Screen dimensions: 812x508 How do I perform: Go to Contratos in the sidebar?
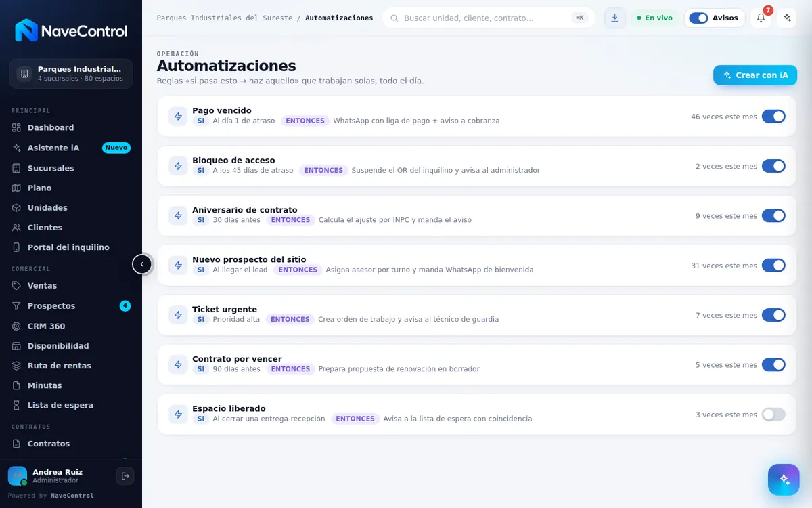click(x=71, y=444)
